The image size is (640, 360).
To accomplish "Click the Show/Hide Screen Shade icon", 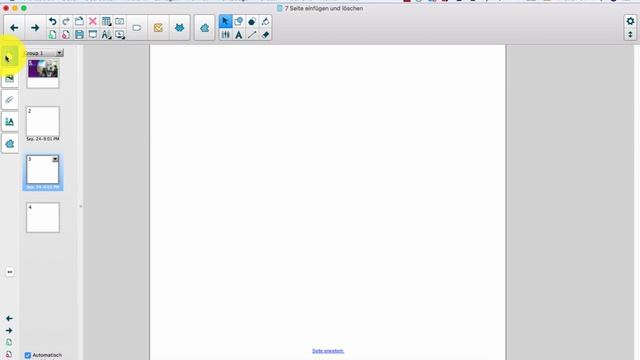I will click(x=137, y=28).
